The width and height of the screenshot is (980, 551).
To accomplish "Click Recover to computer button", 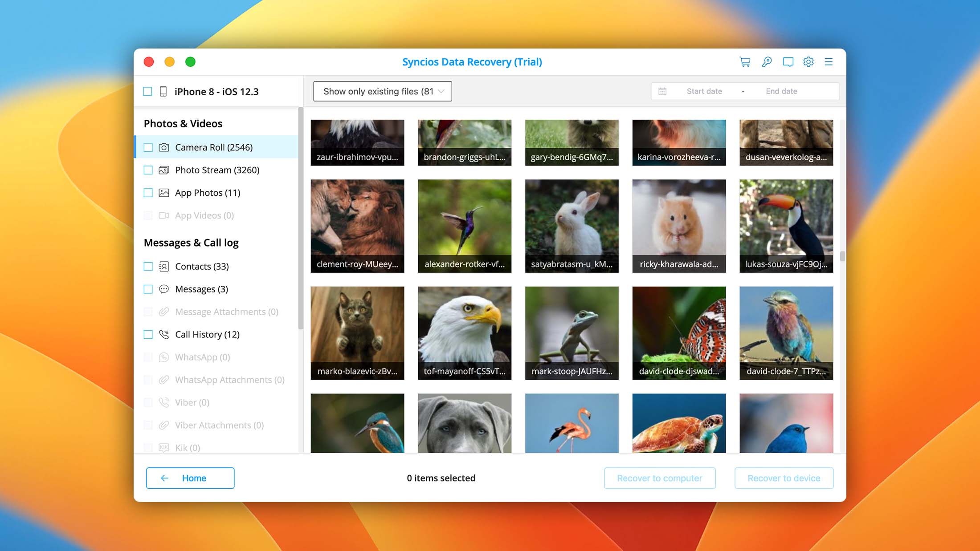I will 660,478.
